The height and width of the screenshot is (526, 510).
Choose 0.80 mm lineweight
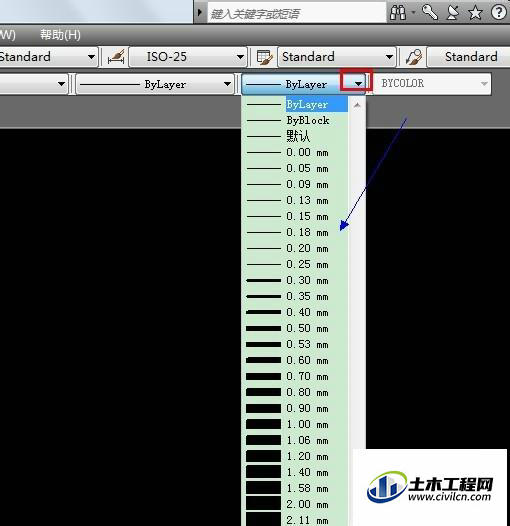point(295,392)
